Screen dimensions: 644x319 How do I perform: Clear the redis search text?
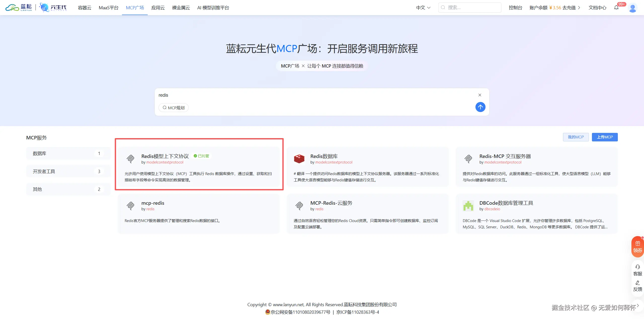480,95
